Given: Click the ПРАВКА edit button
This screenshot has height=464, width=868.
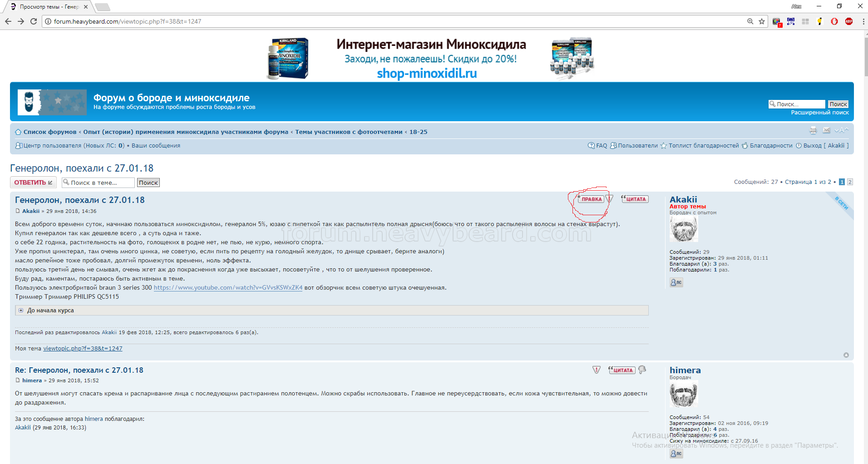Looking at the screenshot, I should click(x=591, y=199).
